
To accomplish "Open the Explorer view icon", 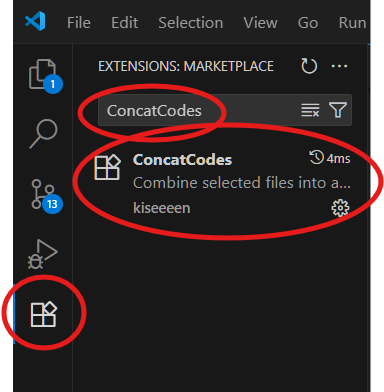I will click(43, 75).
